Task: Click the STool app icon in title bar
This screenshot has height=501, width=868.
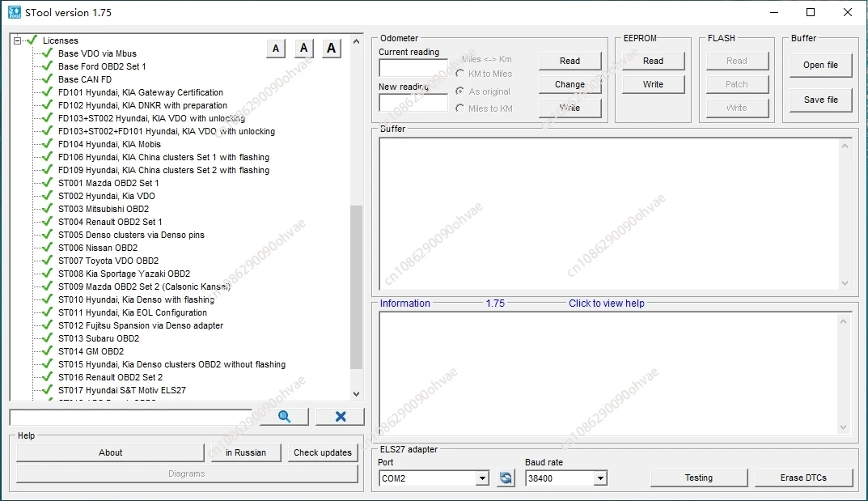Action: tap(15, 12)
